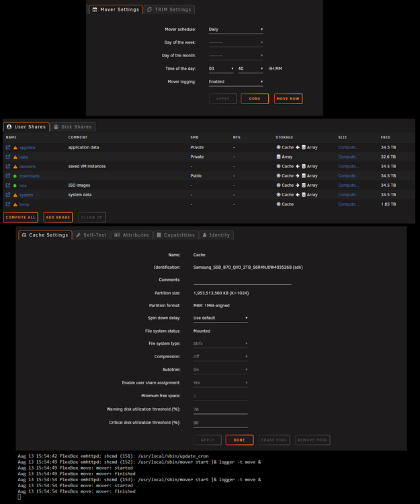Click Done in Mover Settings
This screenshot has height=504, width=420.
tap(255, 99)
